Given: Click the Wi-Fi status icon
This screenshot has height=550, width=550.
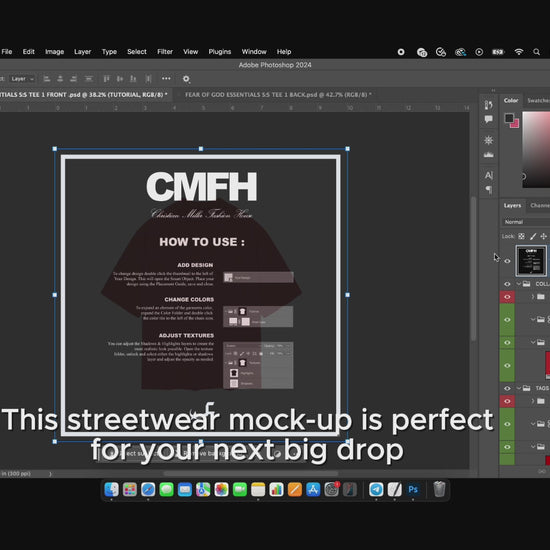Looking at the screenshot, I should click(x=518, y=52).
